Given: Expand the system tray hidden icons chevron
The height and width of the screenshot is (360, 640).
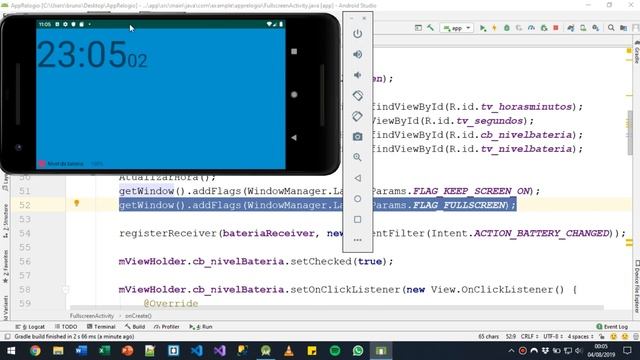Looking at the screenshot, I should tap(511, 351).
